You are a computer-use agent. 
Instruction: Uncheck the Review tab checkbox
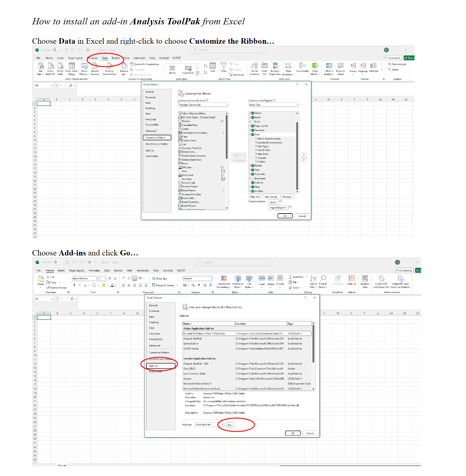click(x=253, y=166)
